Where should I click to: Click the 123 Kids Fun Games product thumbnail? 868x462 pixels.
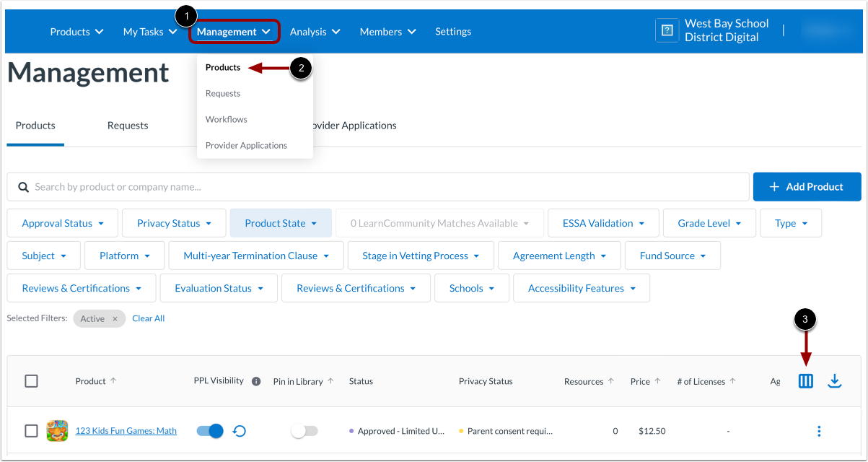(x=57, y=430)
